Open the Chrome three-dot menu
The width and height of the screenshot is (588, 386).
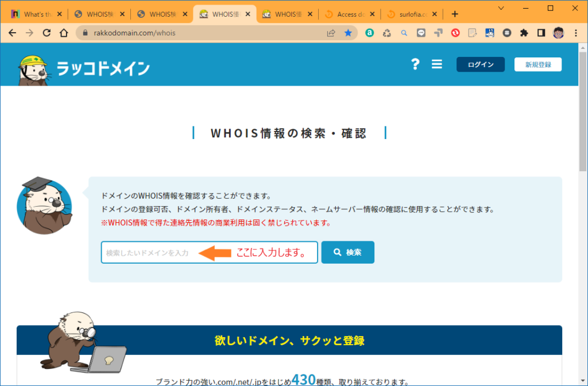coord(576,33)
